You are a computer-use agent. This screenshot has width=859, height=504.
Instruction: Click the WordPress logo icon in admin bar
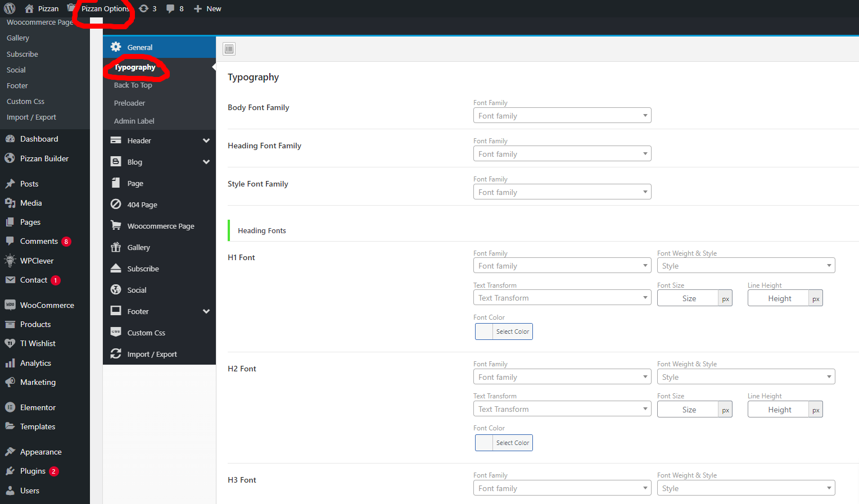pos(10,8)
